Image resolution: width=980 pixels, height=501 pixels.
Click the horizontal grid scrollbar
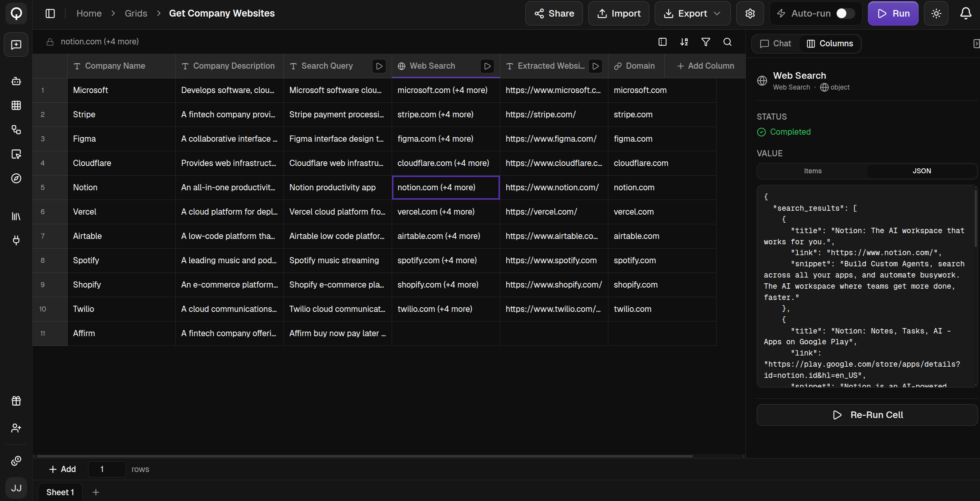tap(365, 456)
